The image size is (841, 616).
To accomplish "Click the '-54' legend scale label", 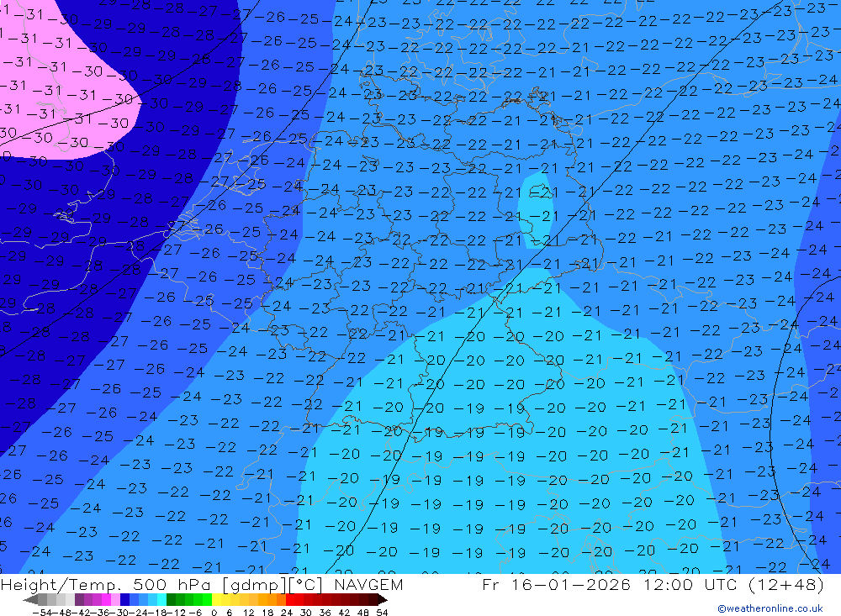I will click(x=43, y=613).
